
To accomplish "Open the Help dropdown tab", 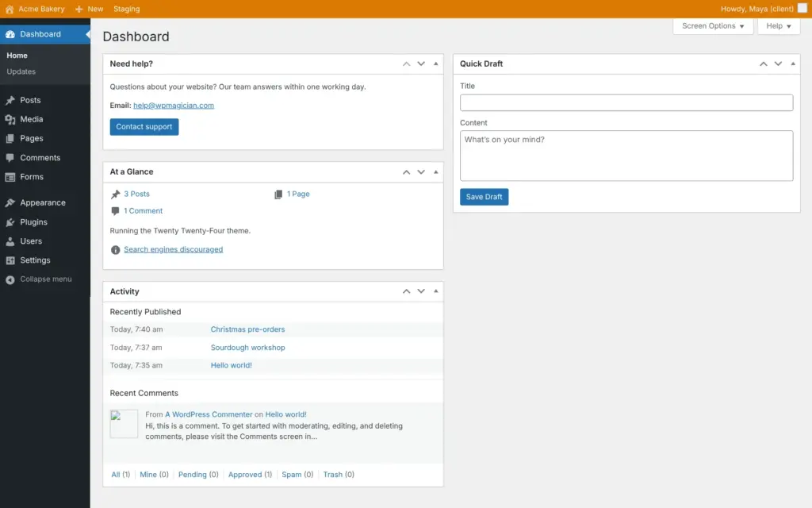I will point(779,26).
